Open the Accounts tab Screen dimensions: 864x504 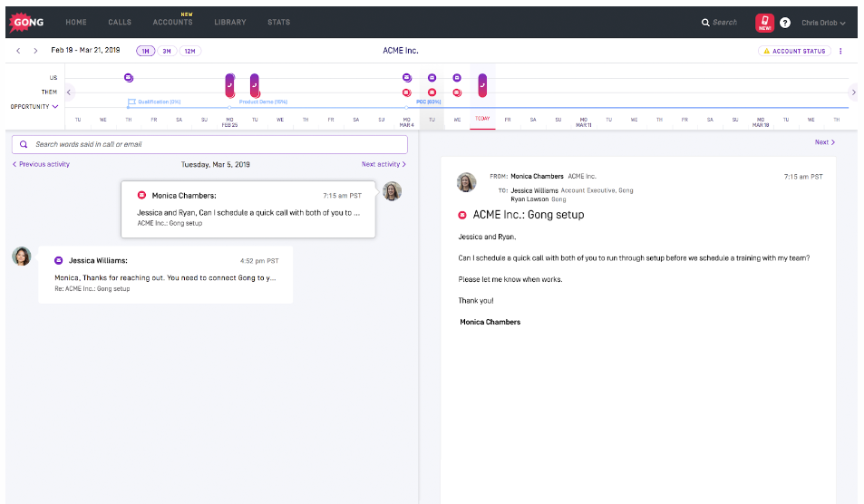172,22
